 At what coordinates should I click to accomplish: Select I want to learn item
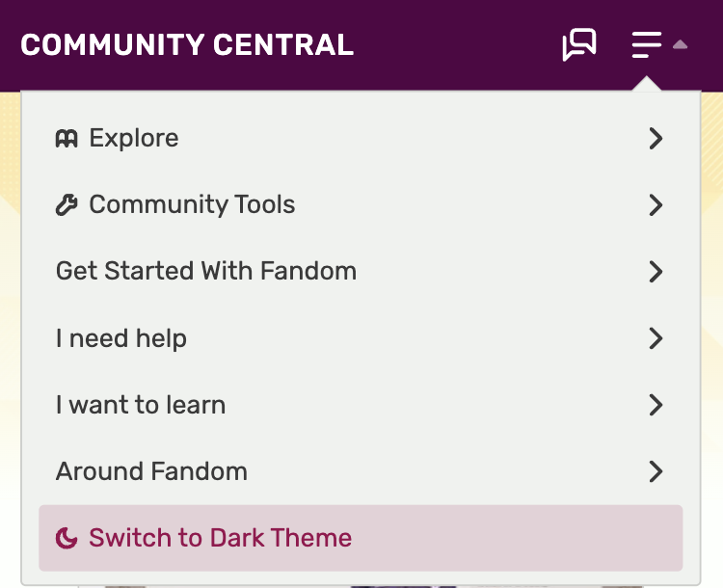[x=141, y=405]
